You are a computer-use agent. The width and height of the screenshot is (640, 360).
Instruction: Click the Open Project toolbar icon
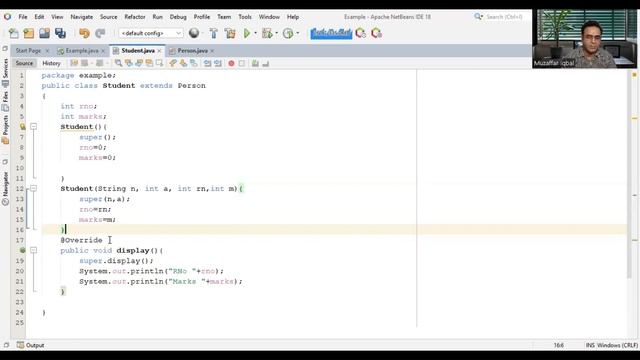click(44, 33)
